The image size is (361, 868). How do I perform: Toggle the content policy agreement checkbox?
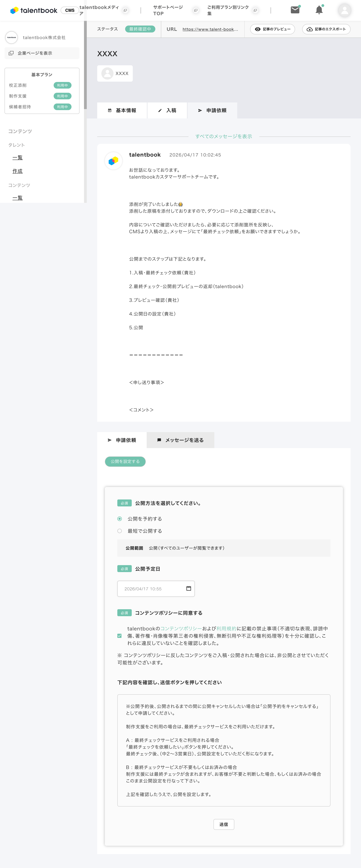point(120,636)
